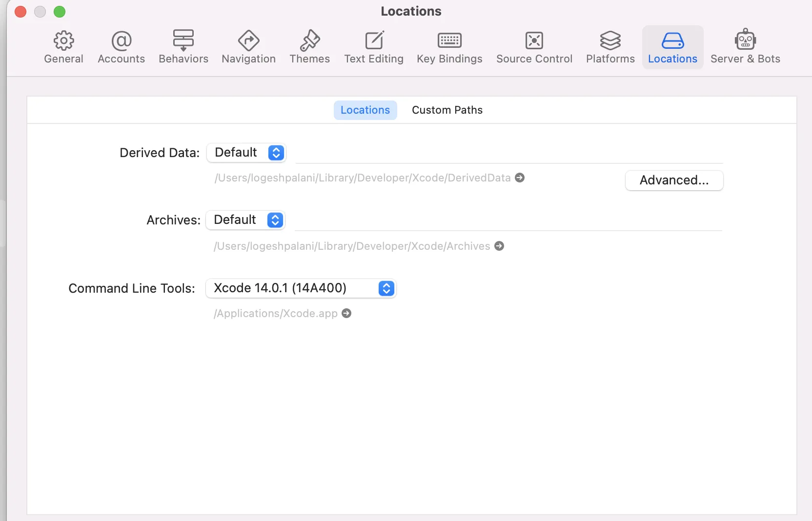This screenshot has width=812, height=521.
Task: Select the Locations toolbar icon
Action: tap(672, 47)
